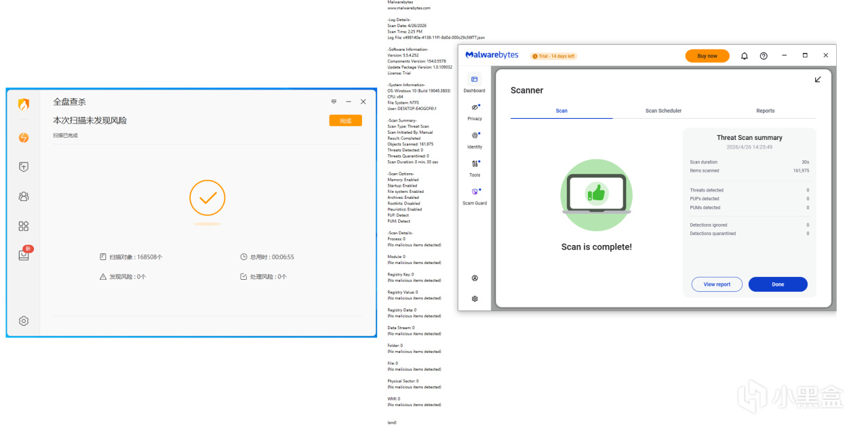The image size is (868, 425).
Task: Click PUPs detected row in summary
Action: [x=749, y=199]
